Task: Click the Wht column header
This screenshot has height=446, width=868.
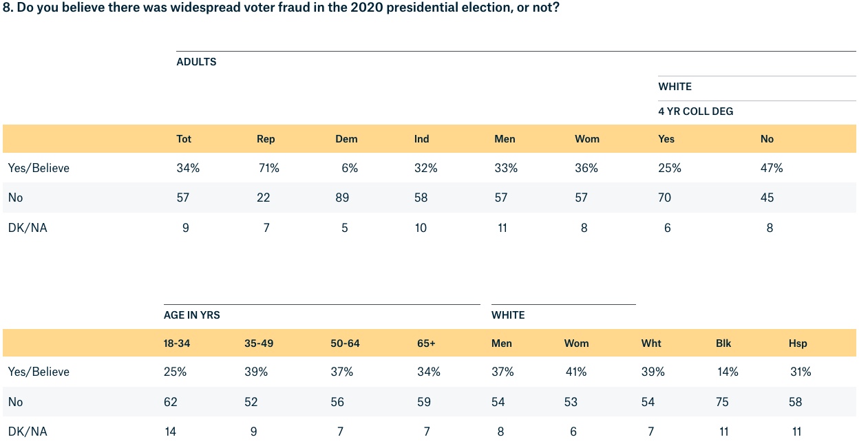Action: click(651, 343)
